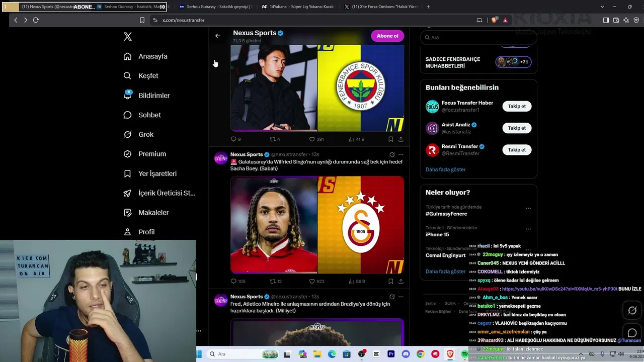The image size is (644, 362).
Task: Follow Asist Analiz
Action: point(517,128)
